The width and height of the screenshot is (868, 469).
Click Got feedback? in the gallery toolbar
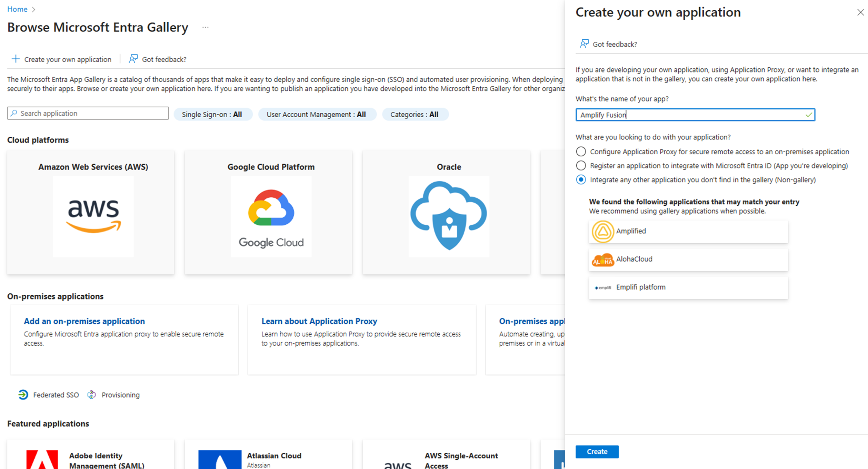click(158, 59)
